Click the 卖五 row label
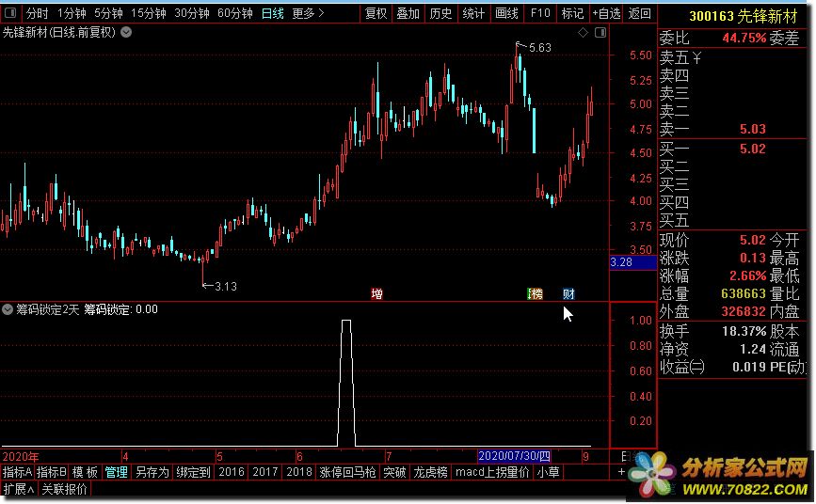The width and height of the screenshot is (816, 504). pyautogui.click(x=674, y=57)
